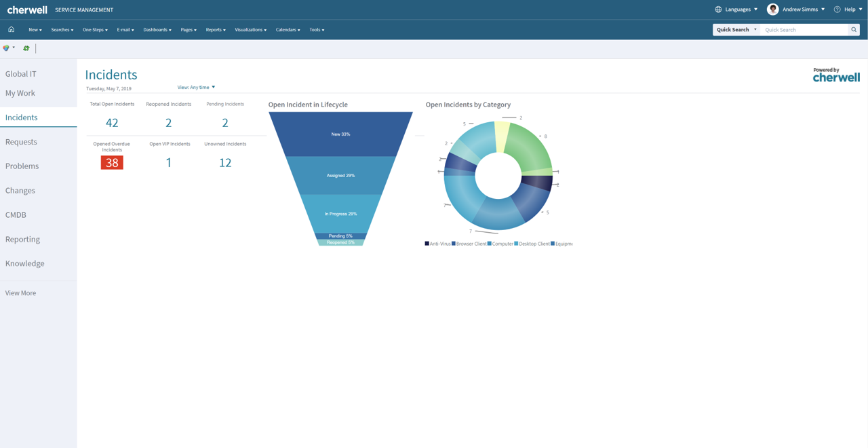Viewport: 868px width, 448px height.
Task: Click the green refresh dashboard icon
Action: coord(26,48)
